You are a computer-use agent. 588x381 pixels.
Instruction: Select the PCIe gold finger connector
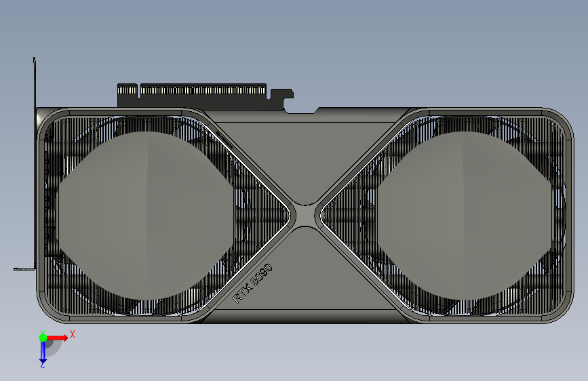192,90
